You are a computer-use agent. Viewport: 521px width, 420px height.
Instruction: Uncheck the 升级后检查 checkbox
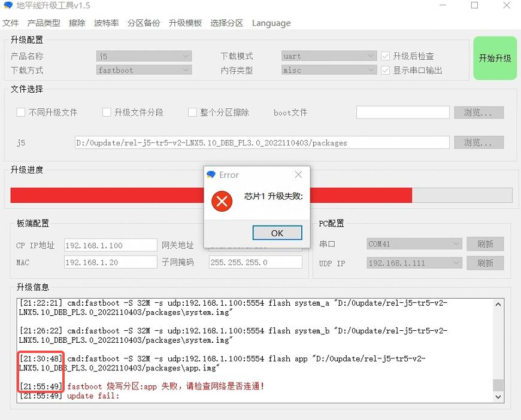[x=386, y=56]
